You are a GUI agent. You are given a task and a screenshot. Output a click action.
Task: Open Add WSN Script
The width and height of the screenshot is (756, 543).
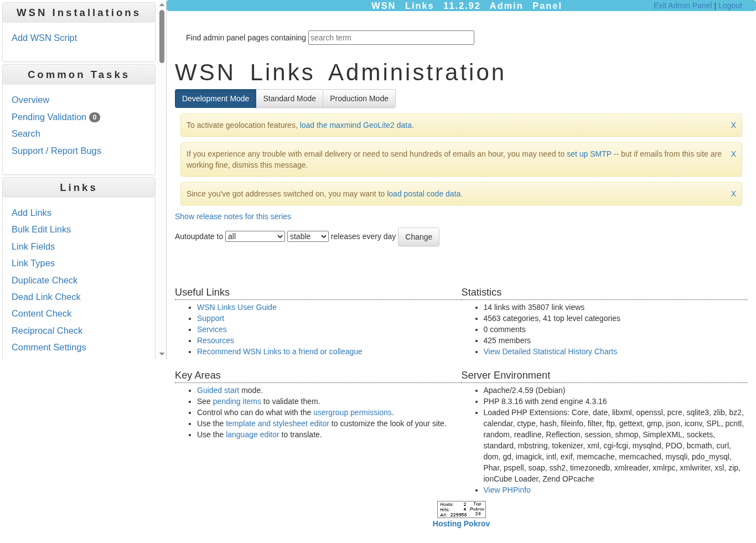point(44,38)
